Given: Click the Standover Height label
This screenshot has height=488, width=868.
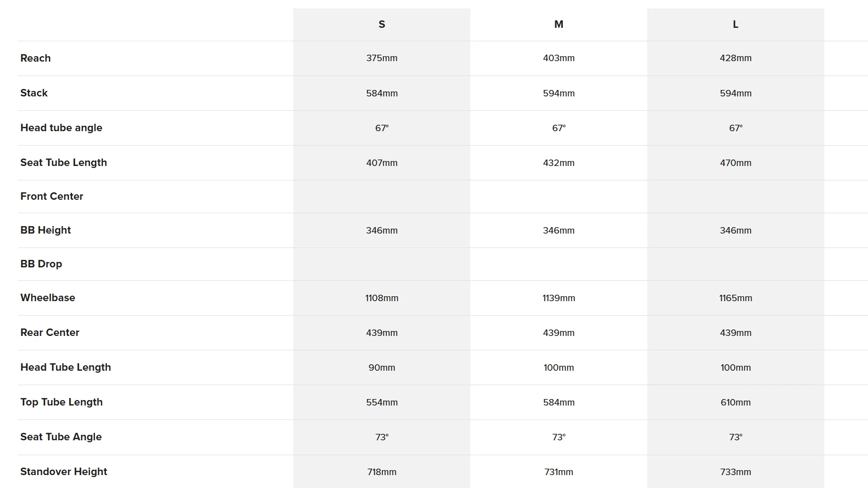Looking at the screenshot, I should point(64,472).
